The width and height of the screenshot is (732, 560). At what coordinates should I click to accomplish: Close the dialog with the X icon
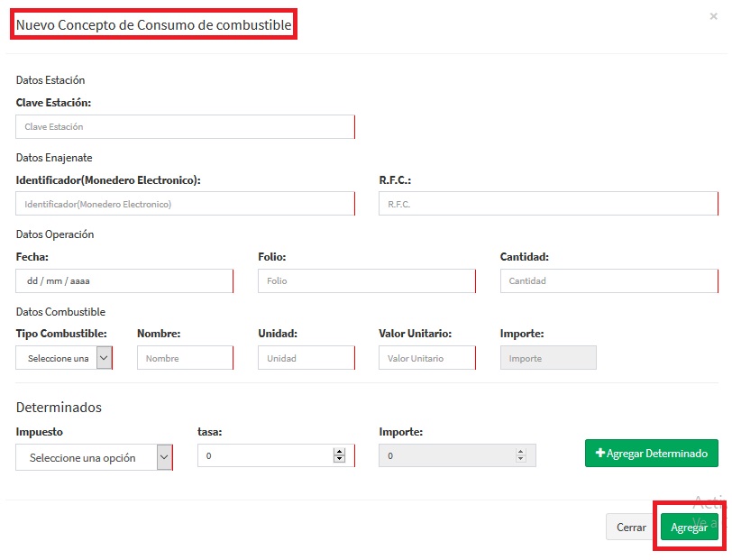[x=715, y=16]
